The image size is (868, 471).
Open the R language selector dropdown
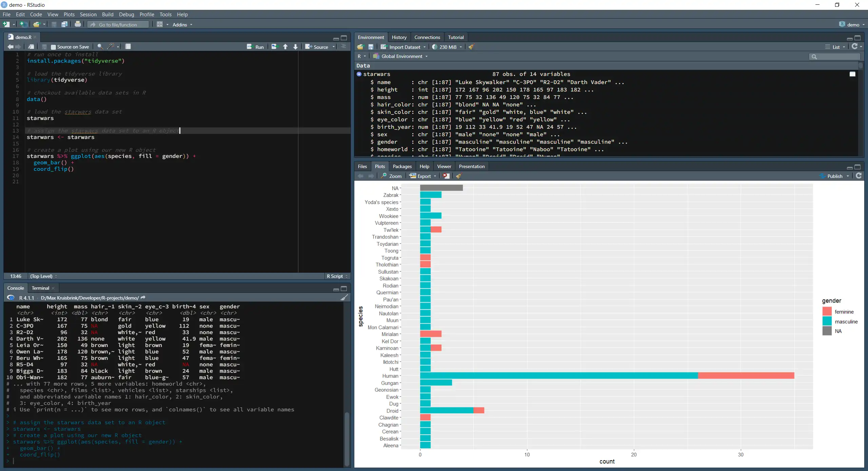[361, 56]
